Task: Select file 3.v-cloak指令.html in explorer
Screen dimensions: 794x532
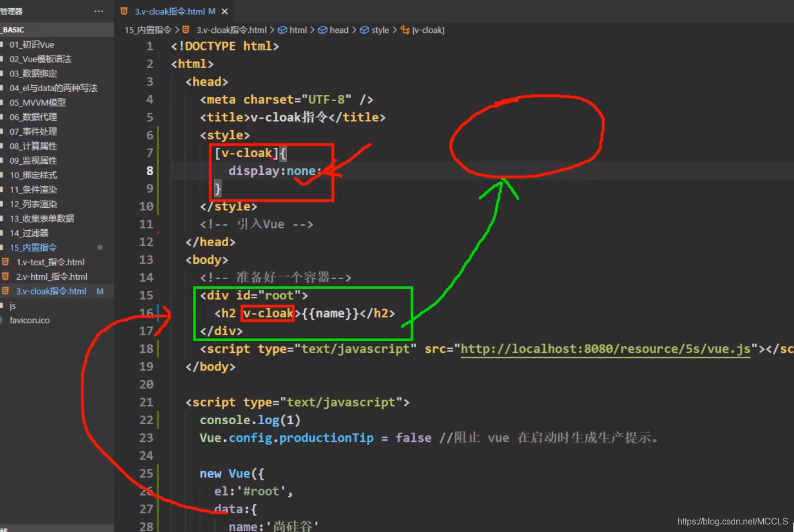Action: click(x=51, y=291)
